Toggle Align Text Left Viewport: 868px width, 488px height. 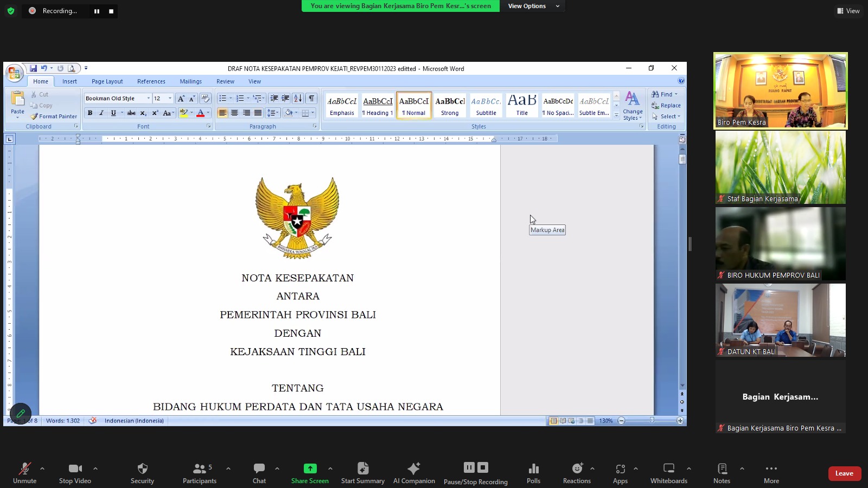[x=222, y=113]
